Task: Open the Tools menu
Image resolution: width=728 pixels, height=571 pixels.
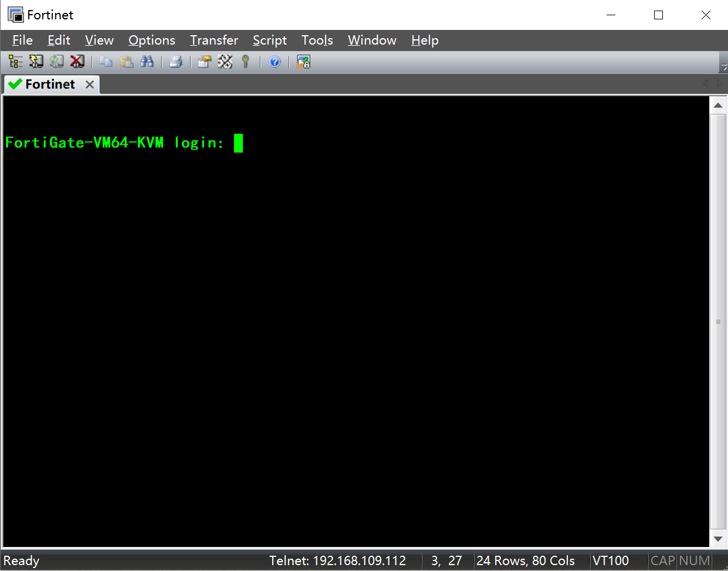Action: 317,40
